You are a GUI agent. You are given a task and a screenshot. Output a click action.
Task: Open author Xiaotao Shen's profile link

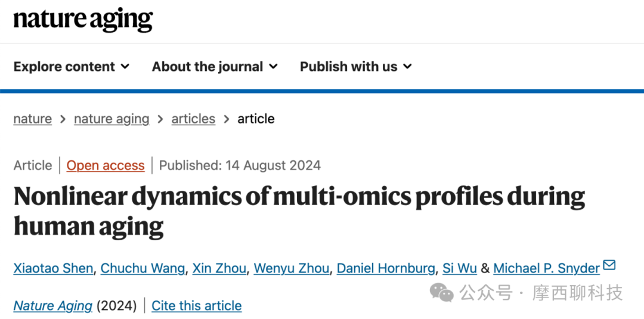point(54,268)
